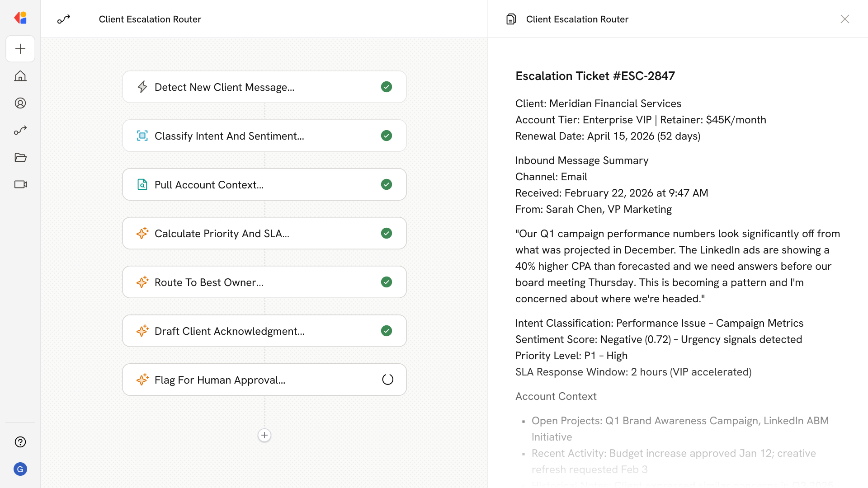Click the document icon in the right panel header
868x488 pixels.
pos(511,19)
